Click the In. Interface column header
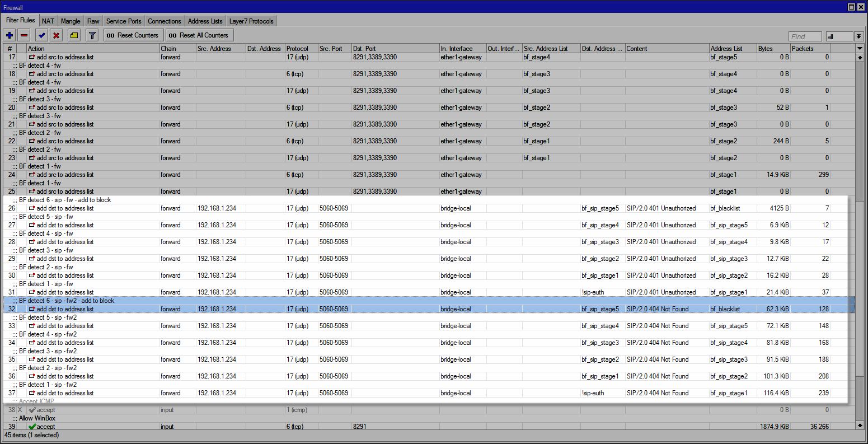Image resolution: width=868 pixels, height=444 pixels. [x=462, y=49]
